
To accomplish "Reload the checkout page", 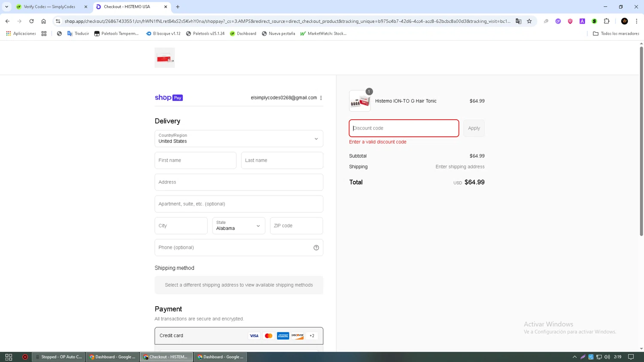I will [31, 21].
